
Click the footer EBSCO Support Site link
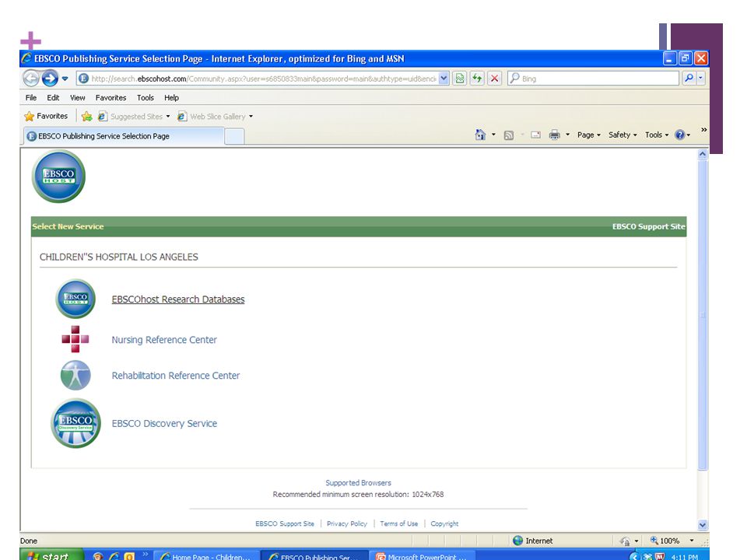point(285,523)
